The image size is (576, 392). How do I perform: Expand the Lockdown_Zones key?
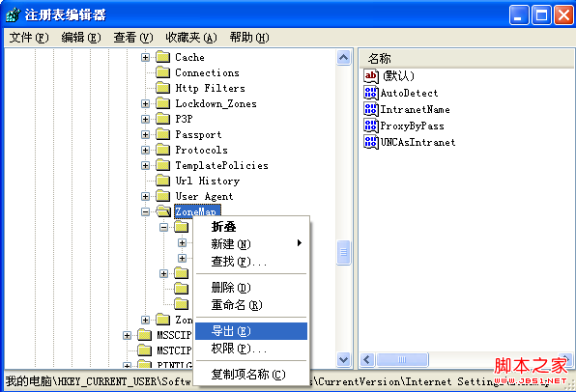[x=146, y=103]
